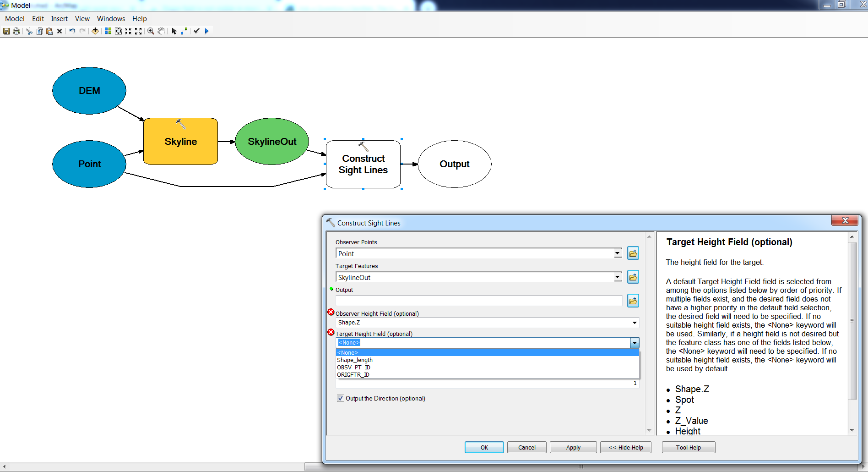Click the Validate checkmark icon
The image size is (868, 472).
pyautogui.click(x=196, y=31)
